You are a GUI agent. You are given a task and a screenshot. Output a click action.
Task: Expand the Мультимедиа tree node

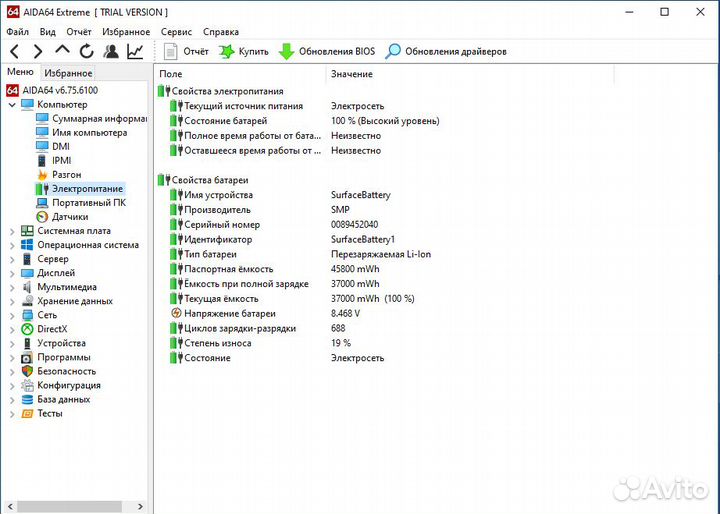[12, 287]
